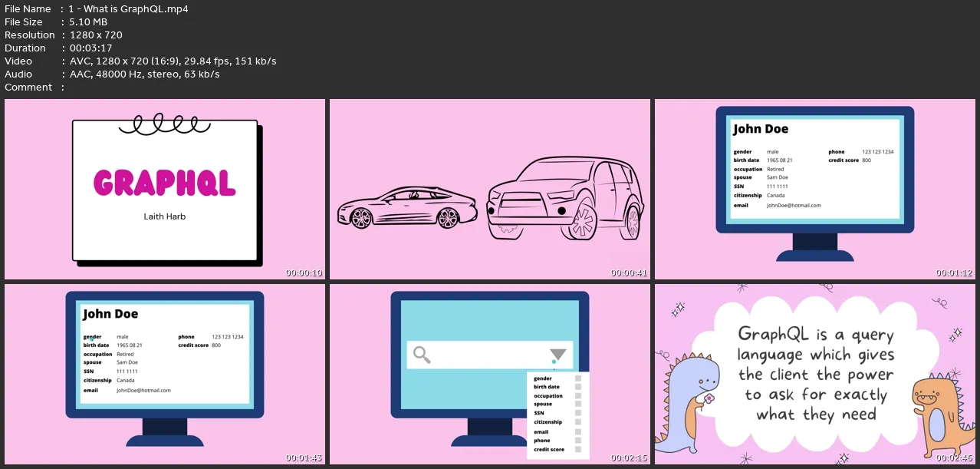Viewport: 980px width, 469px height.
Task: Click the sedan car drawing
Action: pos(408,206)
